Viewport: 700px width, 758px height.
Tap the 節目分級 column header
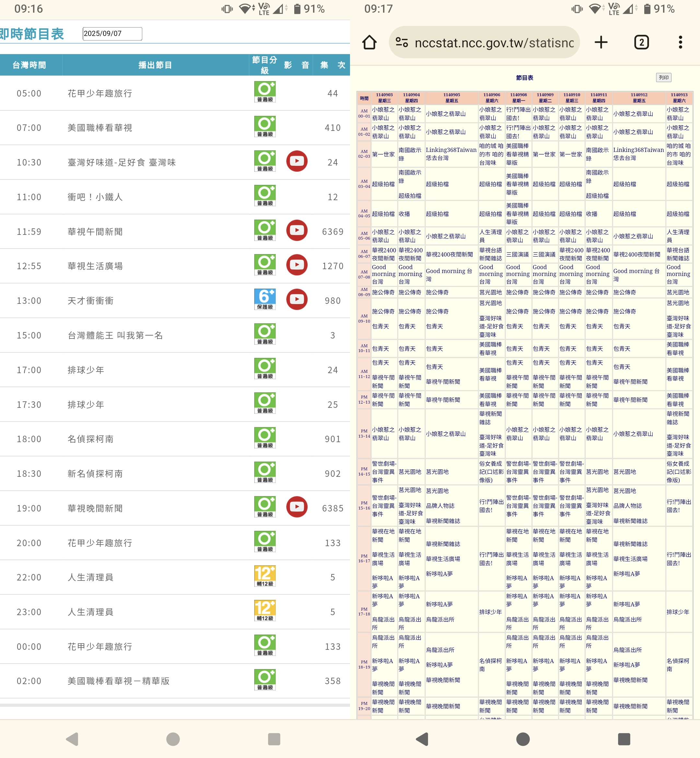click(x=264, y=65)
